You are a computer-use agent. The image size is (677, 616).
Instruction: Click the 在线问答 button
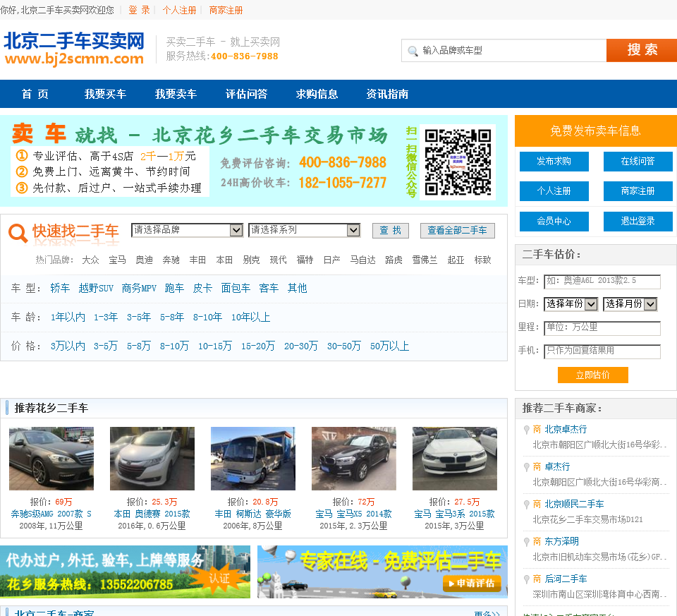click(x=638, y=161)
